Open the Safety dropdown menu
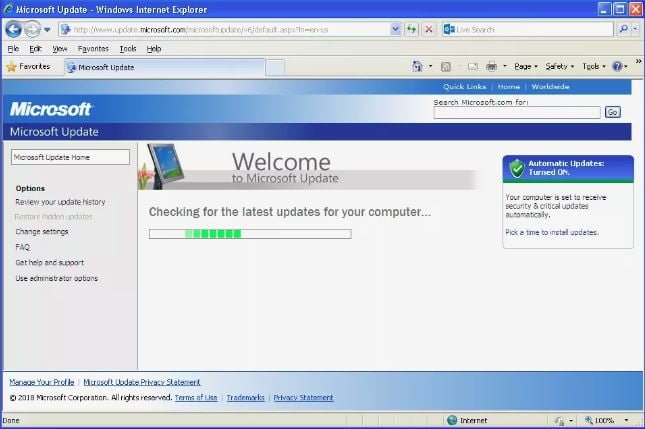The width and height of the screenshot is (645, 429). tap(558, 67)
